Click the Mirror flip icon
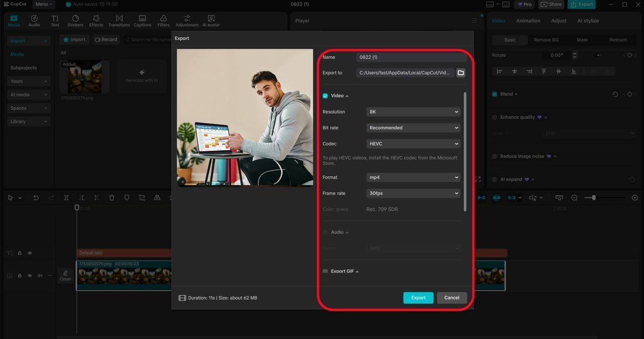This screenshot has height=339, width=644. tap(157, 198)
